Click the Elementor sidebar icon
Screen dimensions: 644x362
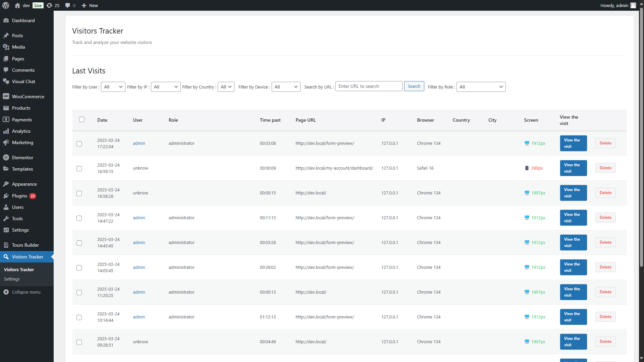pos(6,158)
